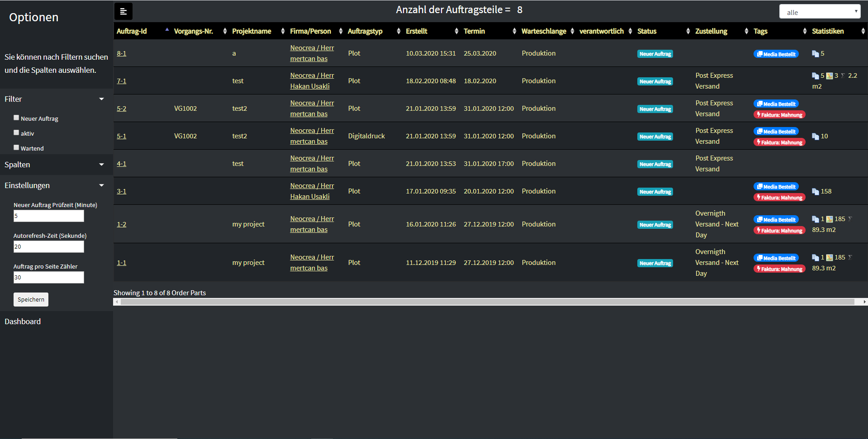Sort table by Statistiken column
Image resolution: width=868 pixels, height=439 pixels.
(x=838, y=31)
